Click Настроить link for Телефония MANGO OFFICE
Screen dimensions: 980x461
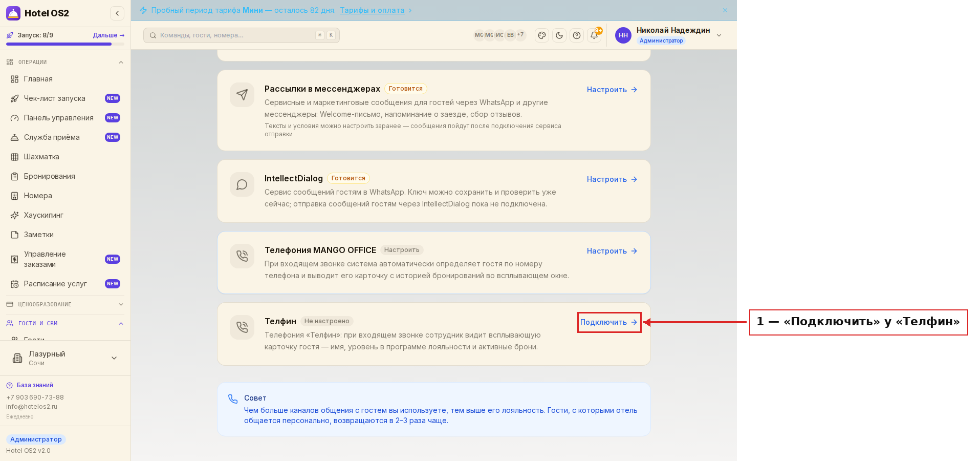click(612, 251)
